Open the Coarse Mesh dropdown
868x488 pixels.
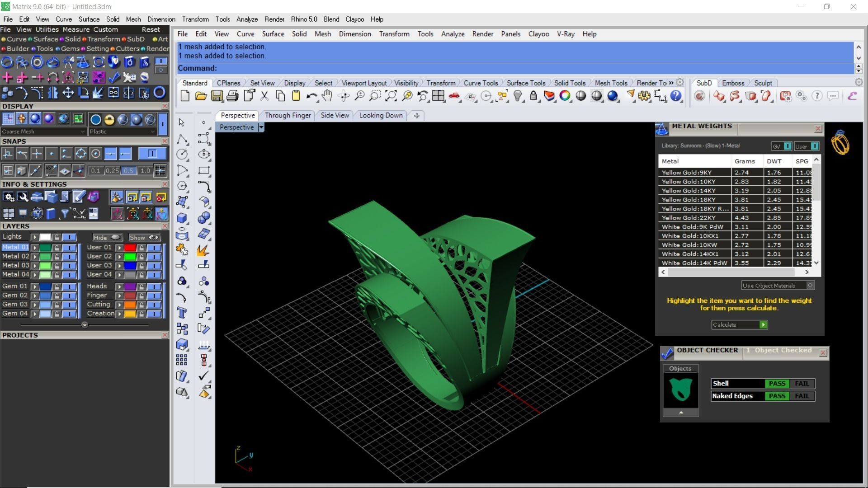point(43,131)
